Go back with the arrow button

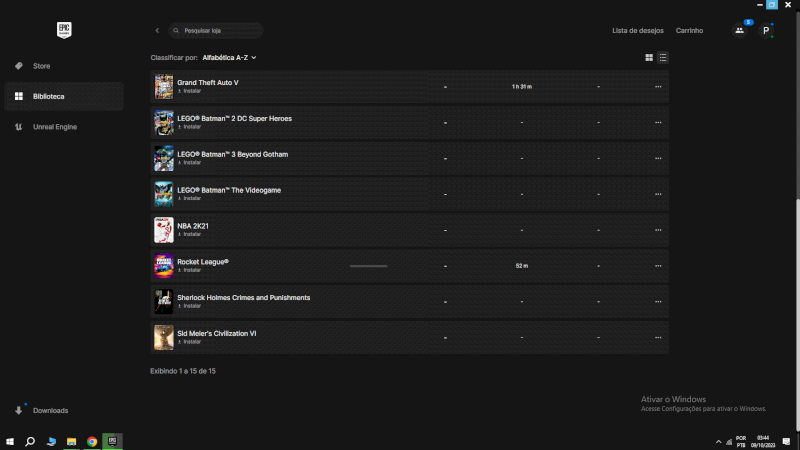(x=157, y=31)
